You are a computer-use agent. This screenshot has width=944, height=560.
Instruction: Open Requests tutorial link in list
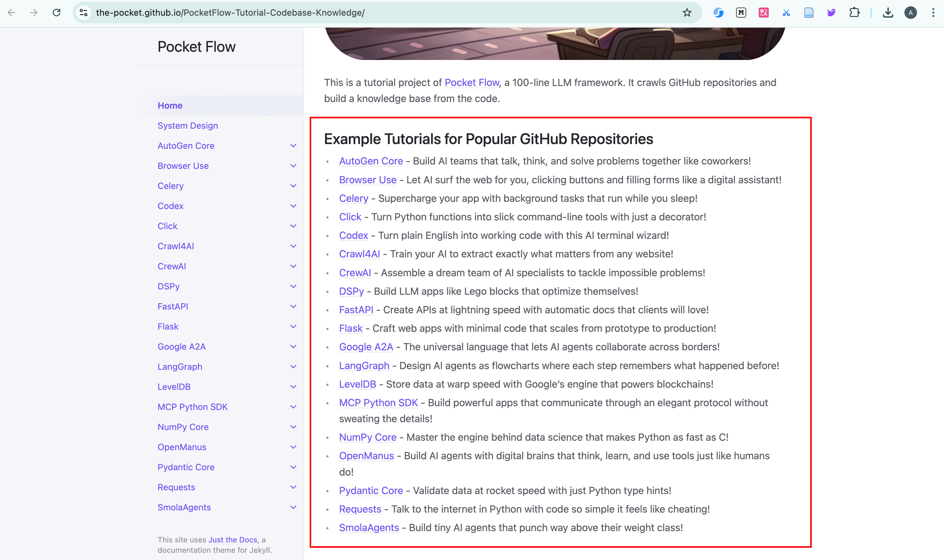click(x=360, y=509)
